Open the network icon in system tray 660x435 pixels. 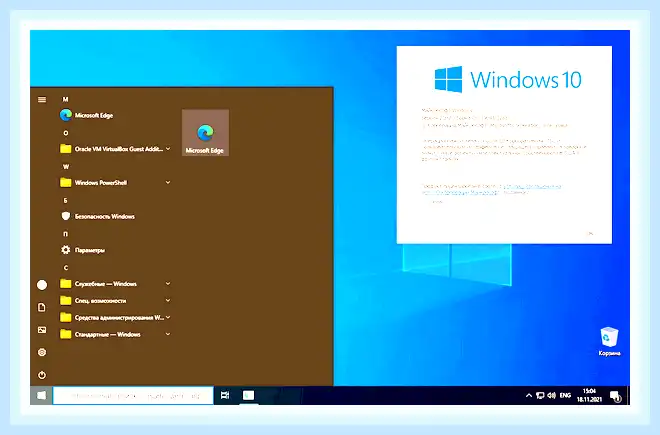[540, 395]
